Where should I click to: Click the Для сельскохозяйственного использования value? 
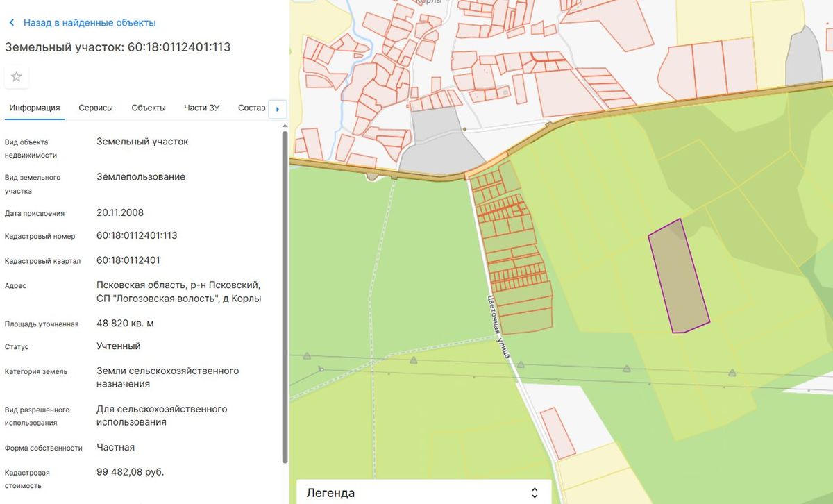[x=162, y=415]
